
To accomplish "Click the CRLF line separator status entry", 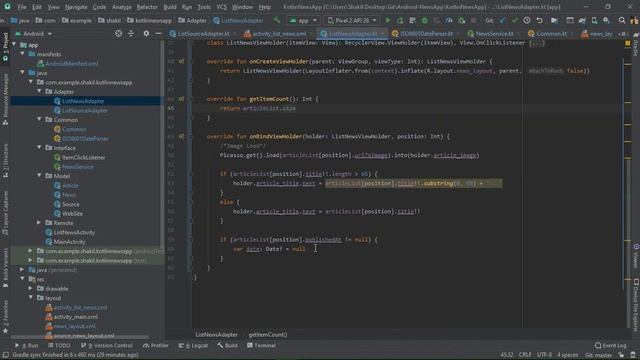I will (x=525, y=355).
